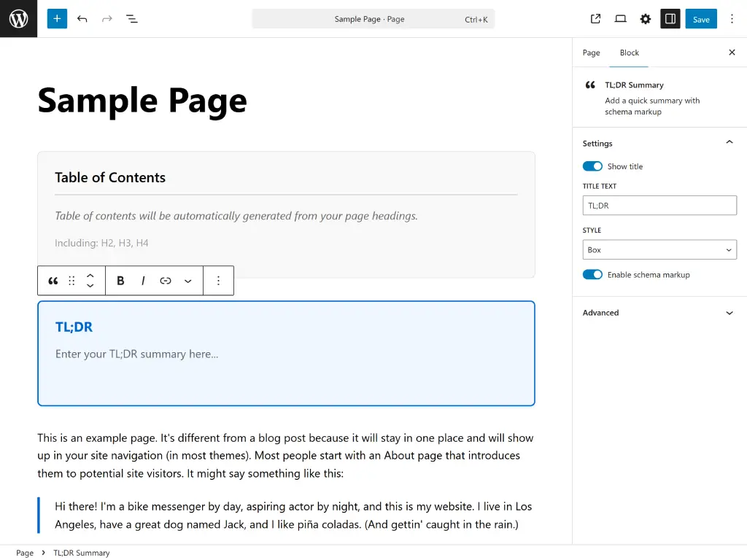Viewport: 747px width, 560px height.
Task: Click the Title Text input field
Action: [x=659, y=206]
